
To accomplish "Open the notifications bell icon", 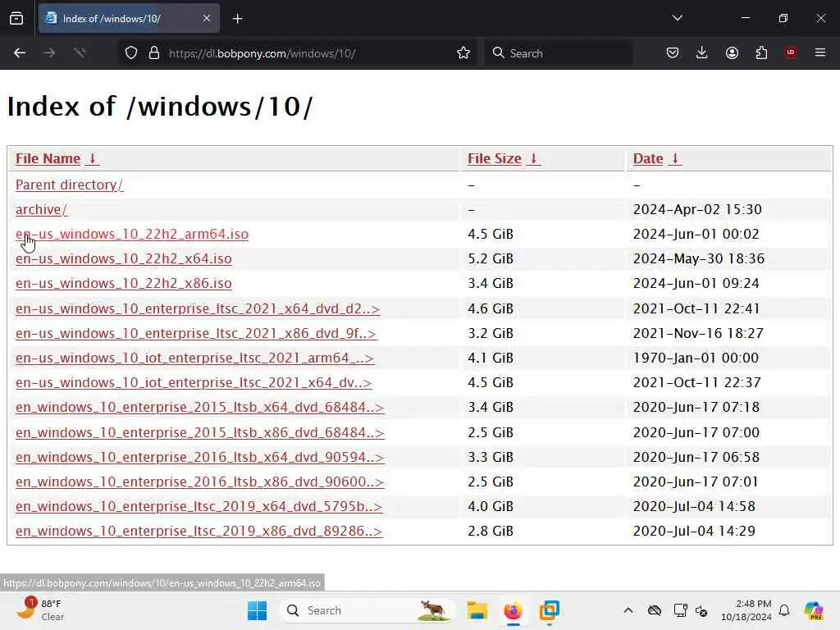I will click(784, 610).
